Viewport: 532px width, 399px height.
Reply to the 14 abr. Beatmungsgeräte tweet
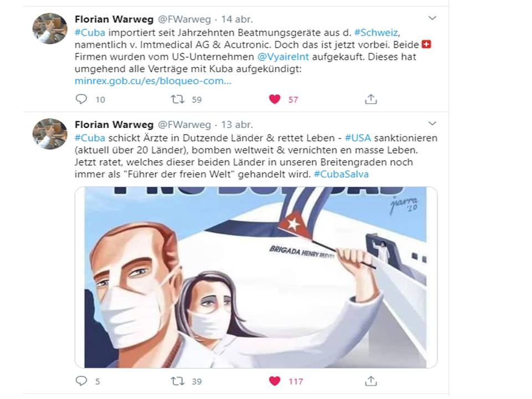[x=81, y=99]
